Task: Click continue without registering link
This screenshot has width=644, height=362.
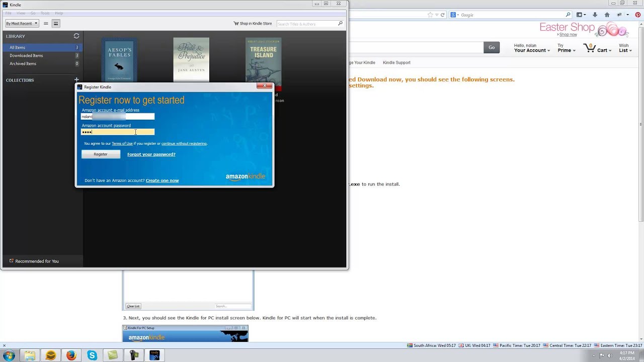Action: click(x=184, y=144)
